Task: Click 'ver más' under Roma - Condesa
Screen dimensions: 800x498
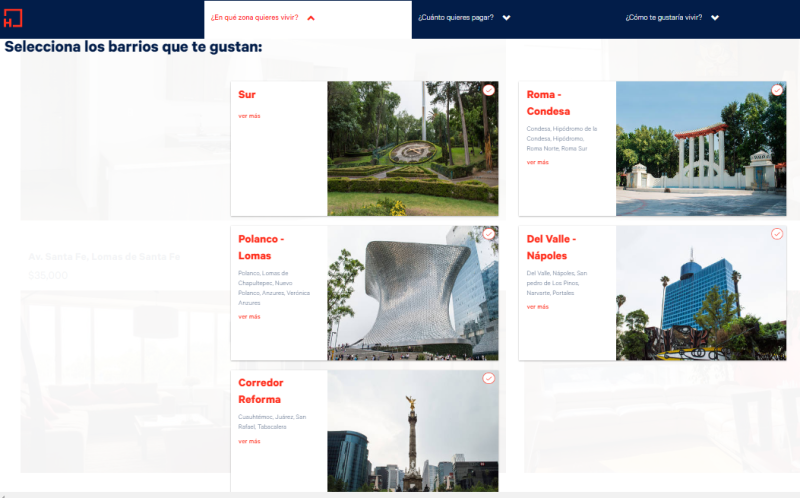Action: [537, 162]
